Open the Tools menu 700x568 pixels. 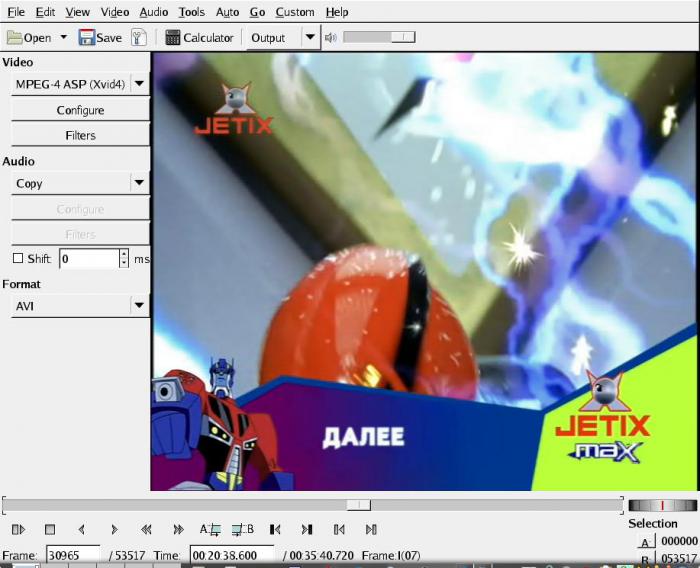coord(192,12)
